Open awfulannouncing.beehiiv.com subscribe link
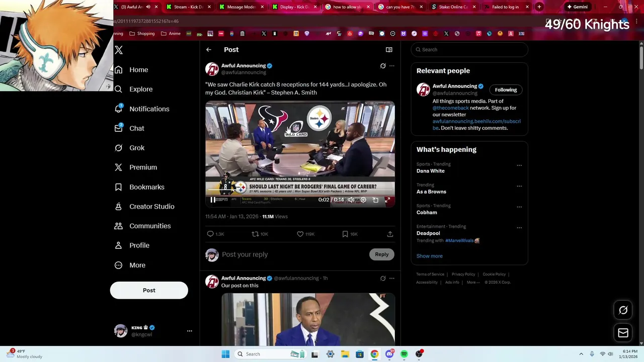 476,125
